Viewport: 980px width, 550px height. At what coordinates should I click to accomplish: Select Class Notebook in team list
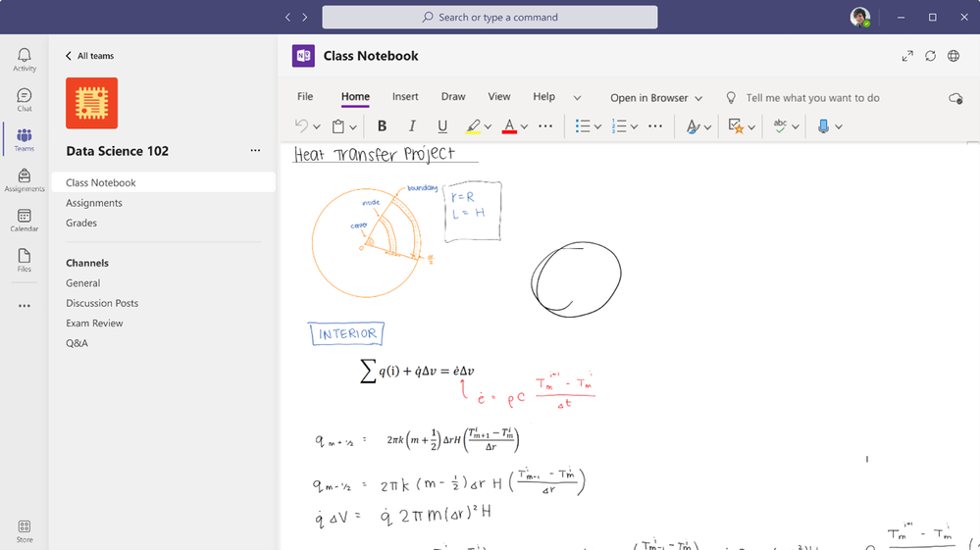click(x=163, y=182)
